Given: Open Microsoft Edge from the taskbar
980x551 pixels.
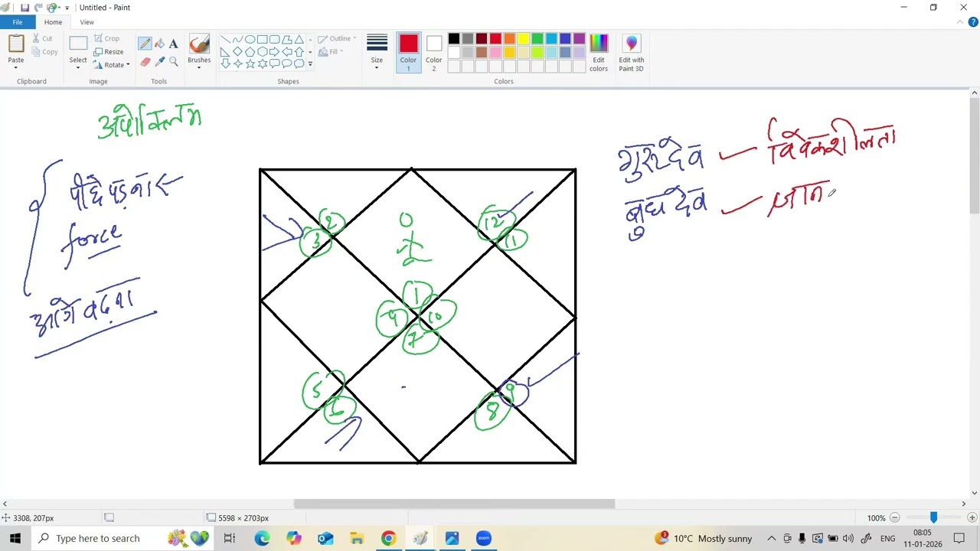Looking at the screenshot, I should [x=263, y=538].
